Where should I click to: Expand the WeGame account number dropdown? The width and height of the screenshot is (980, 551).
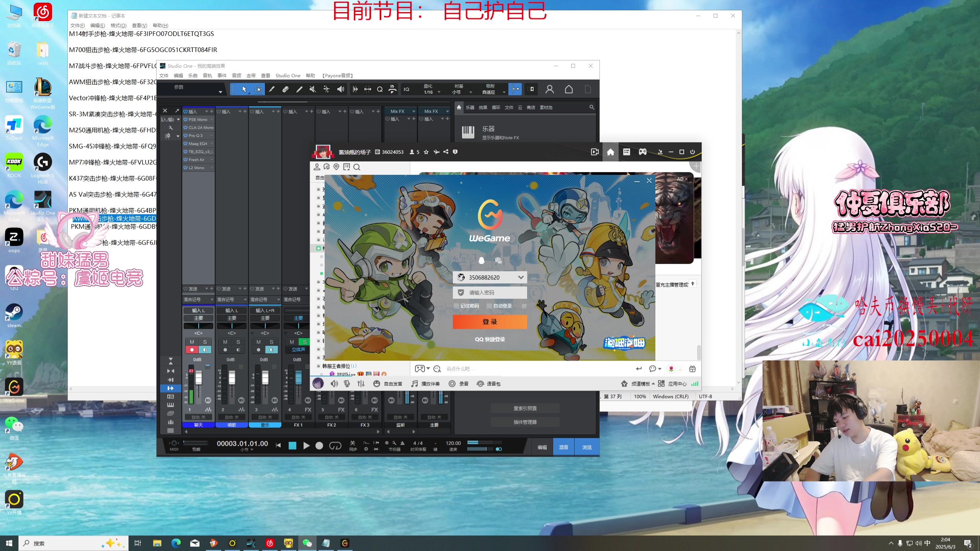[521, 277]
